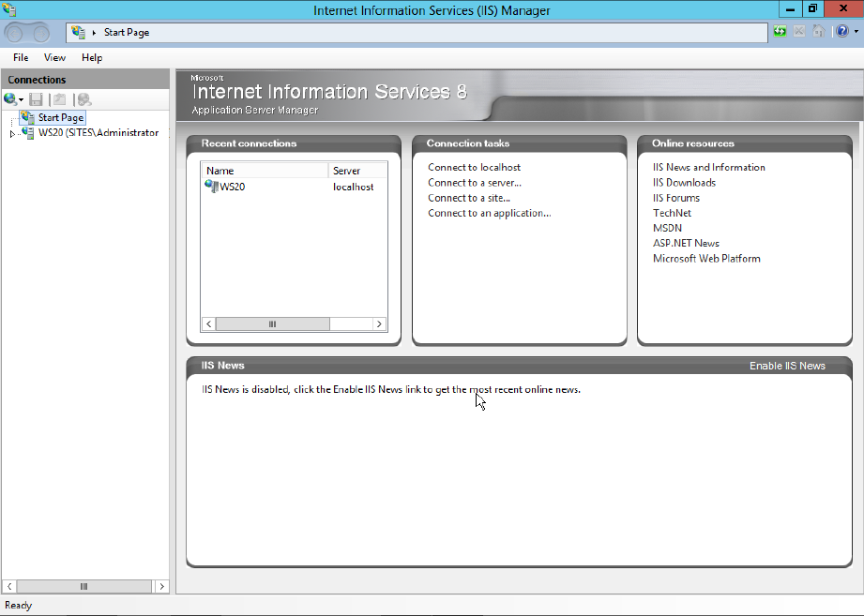Click the Server column header
864x616 pixels.
(x=357, y=171)
